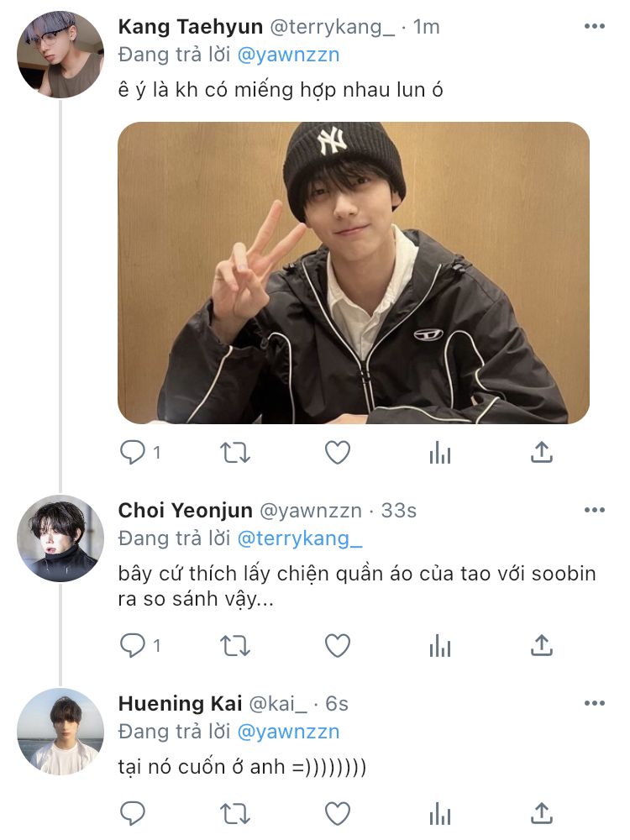Retweet Choi Yeonjun's reply
Image resolution: width=630 pixels, height=840 pixels.
[234, 645]
